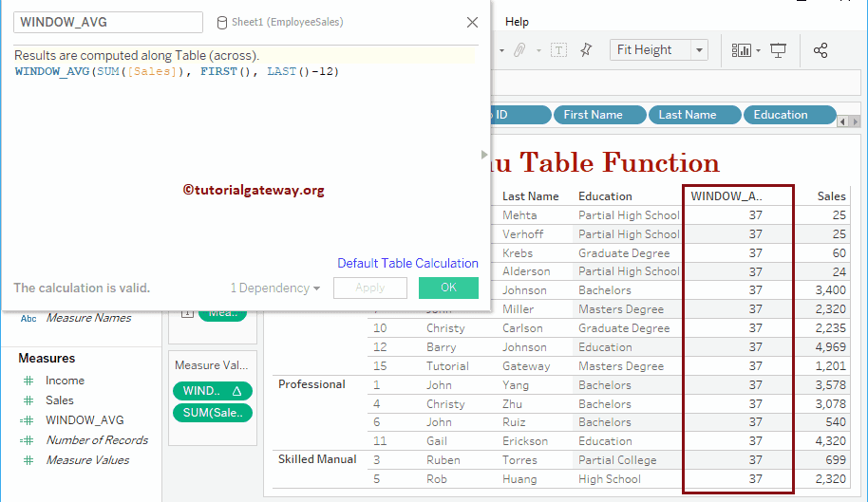Image resolution: width=868 pixels, height=502 pixels.
Task: Click the pin fix axes icon
Action: (x=586, y=50)
